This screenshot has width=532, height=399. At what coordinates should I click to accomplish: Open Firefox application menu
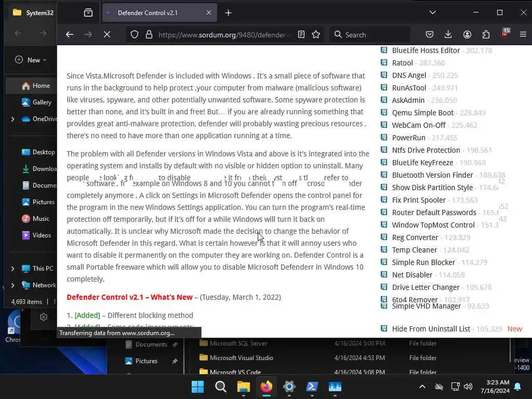pos(523,35)
